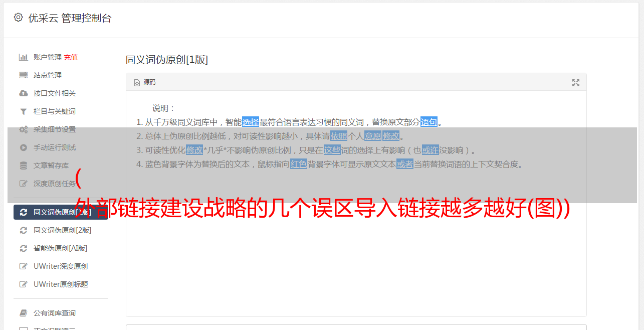Viewport: 644px width, 330px height.
Task: Click the cloud upload icon for 接口文件相关
Action: (23, 93)
